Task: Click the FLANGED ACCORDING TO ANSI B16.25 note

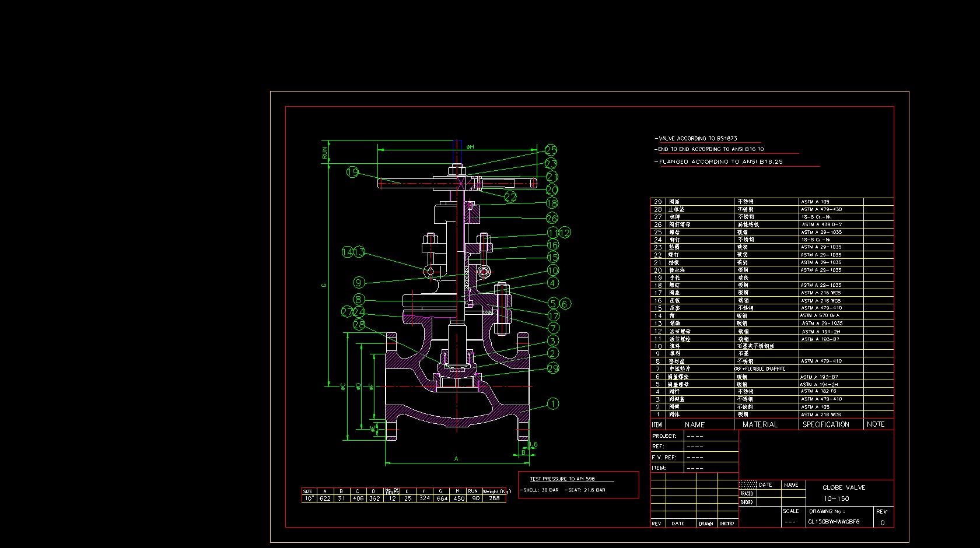Action: 720,162
